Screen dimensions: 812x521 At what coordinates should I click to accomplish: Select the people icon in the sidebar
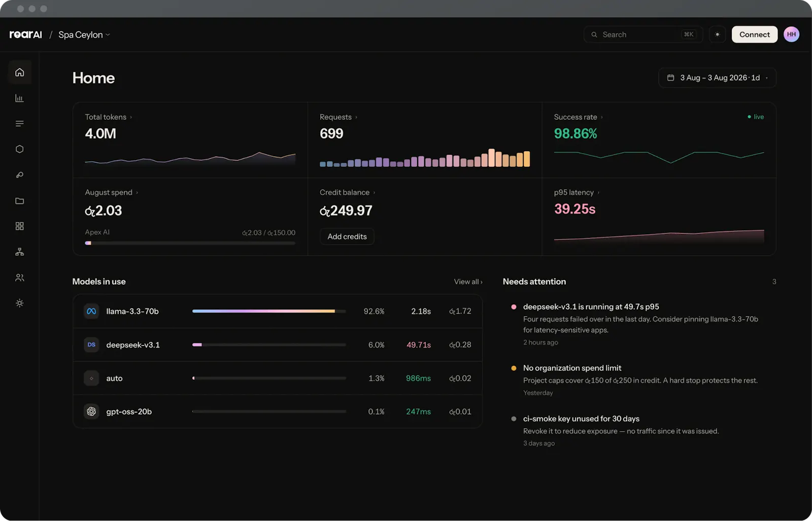click(20, 277)
